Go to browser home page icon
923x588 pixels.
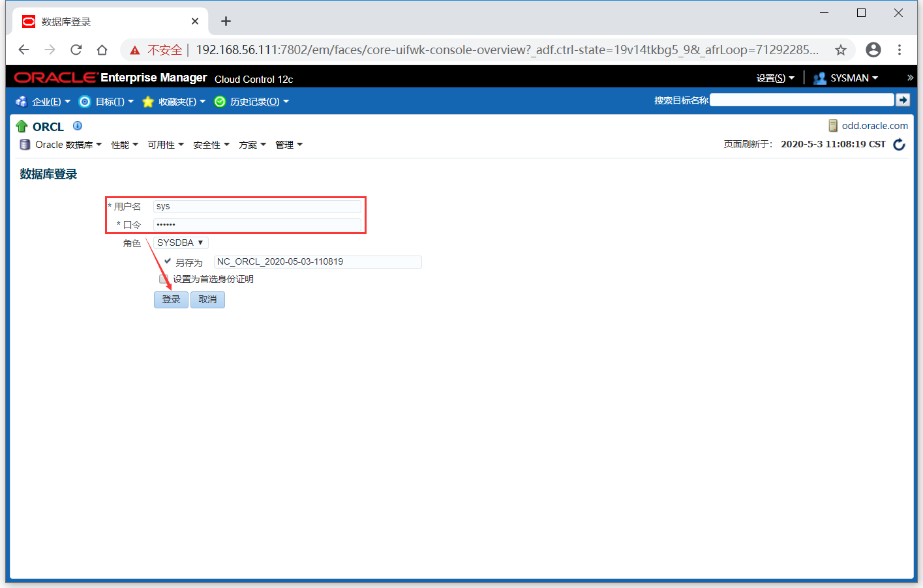102,50
